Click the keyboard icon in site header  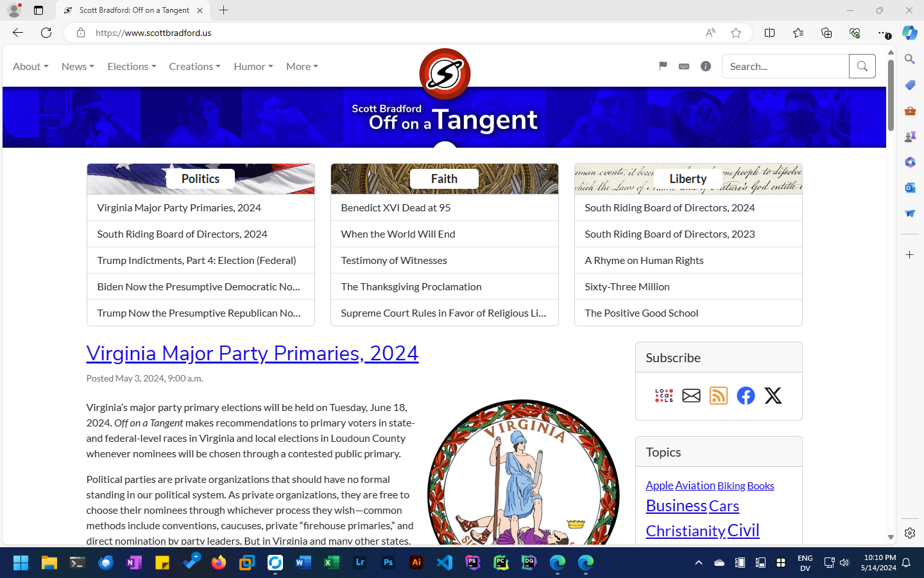point(684,66)
